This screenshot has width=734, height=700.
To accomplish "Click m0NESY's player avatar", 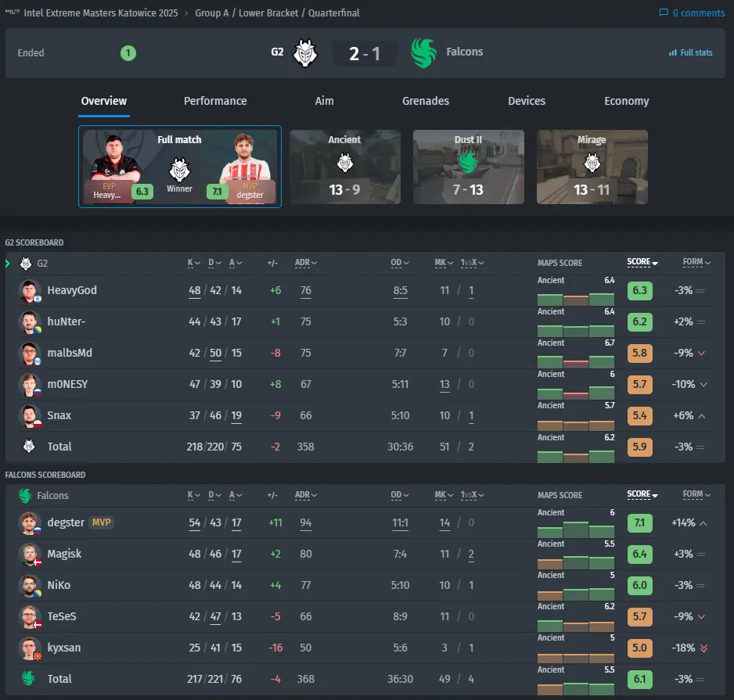I will 30,385.
